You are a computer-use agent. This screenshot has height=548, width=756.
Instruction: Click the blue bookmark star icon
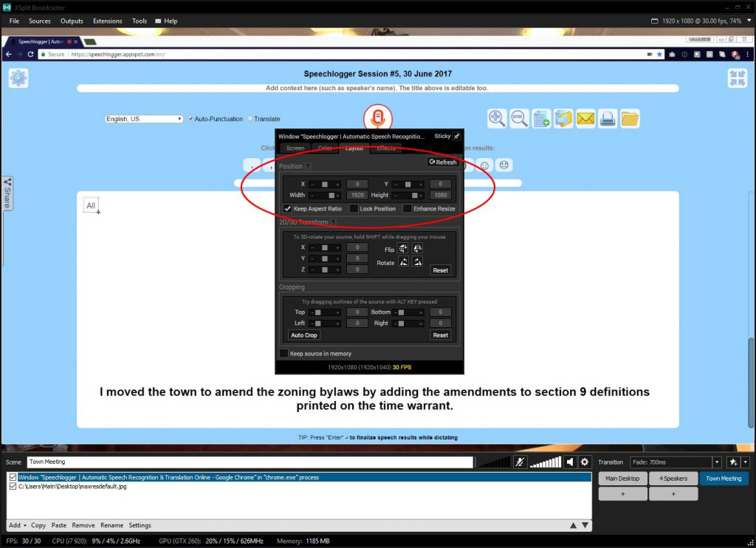[659, 54]
